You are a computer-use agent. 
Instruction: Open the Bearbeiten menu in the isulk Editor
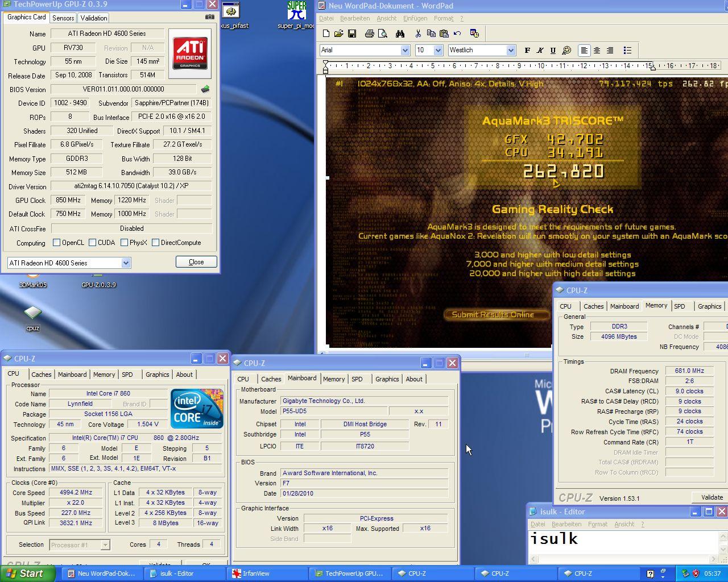pos(566,524)
